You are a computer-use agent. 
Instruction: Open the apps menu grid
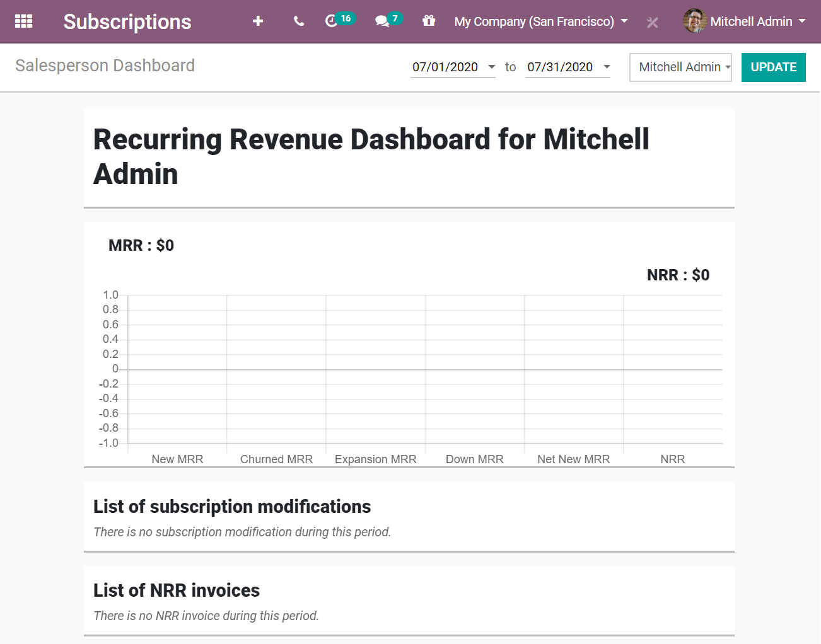point(23,21)
